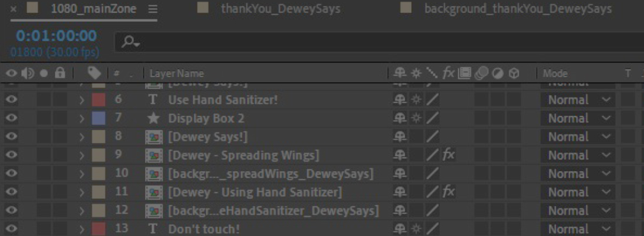Screen dimensions: 644x236
Task: Click the shape star icon of Display Box 2
Action: coord(153,119)
